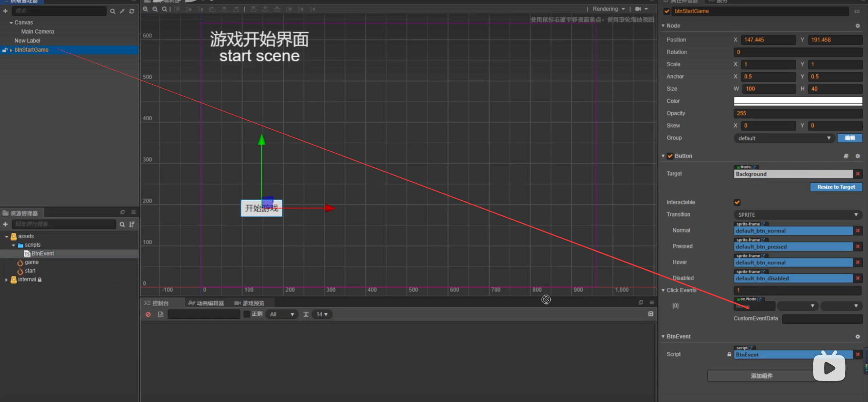This screenshot has width=868, height=402.
Task: Click the add node plus icon in hierarchy
Action: click(x=5, y=11)
